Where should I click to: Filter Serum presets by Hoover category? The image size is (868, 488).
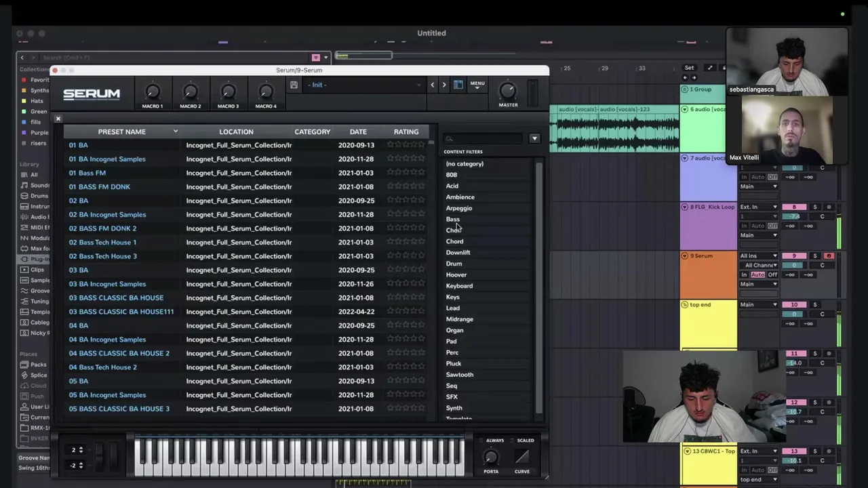[456, 274]
